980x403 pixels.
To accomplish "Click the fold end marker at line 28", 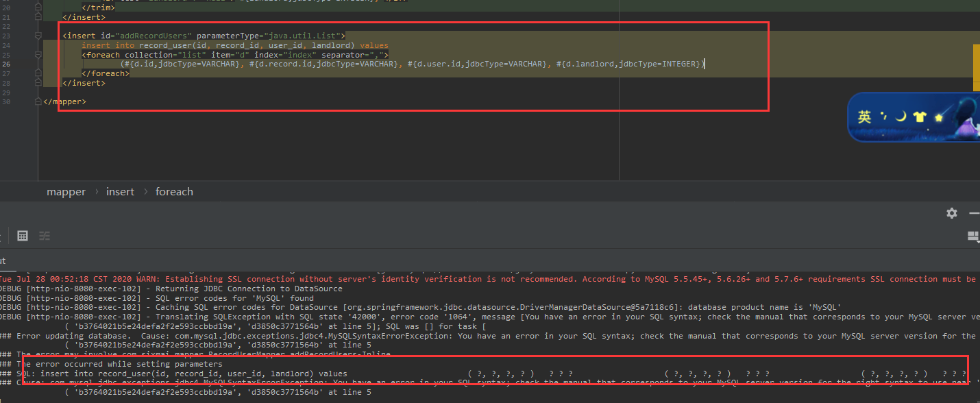I will coord(38,83).
